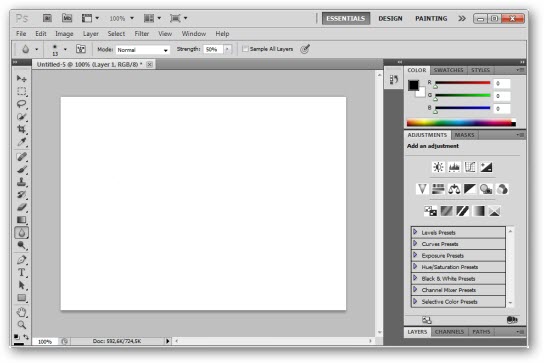Viewport: 544px width, 363px height.
Task: Select the Rectangular Marquee tool
Action: 22,91
